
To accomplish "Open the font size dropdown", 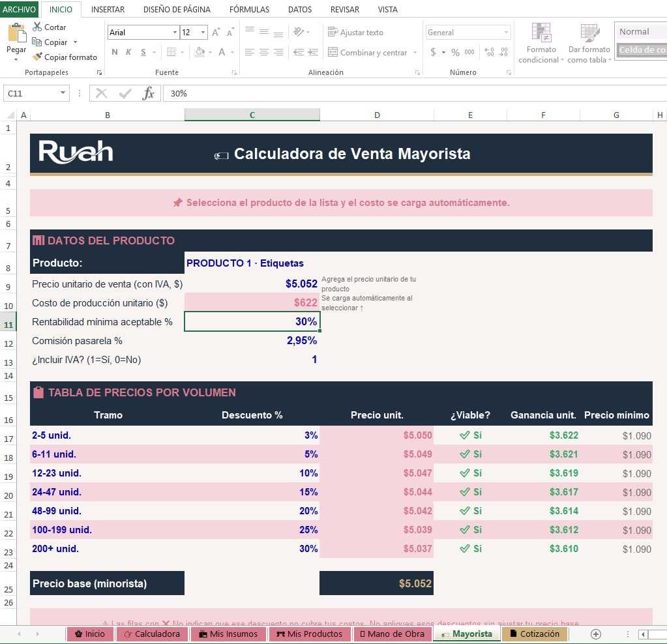I will click(203, 33).
